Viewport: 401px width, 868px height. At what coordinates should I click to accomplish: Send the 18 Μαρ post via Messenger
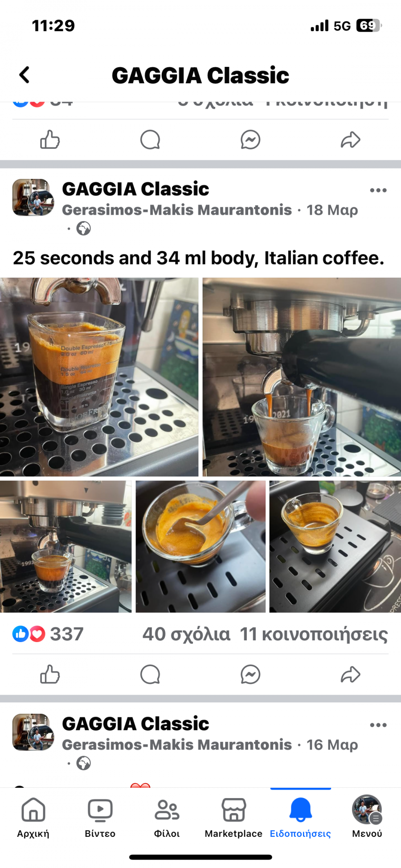tap(250, 674)
